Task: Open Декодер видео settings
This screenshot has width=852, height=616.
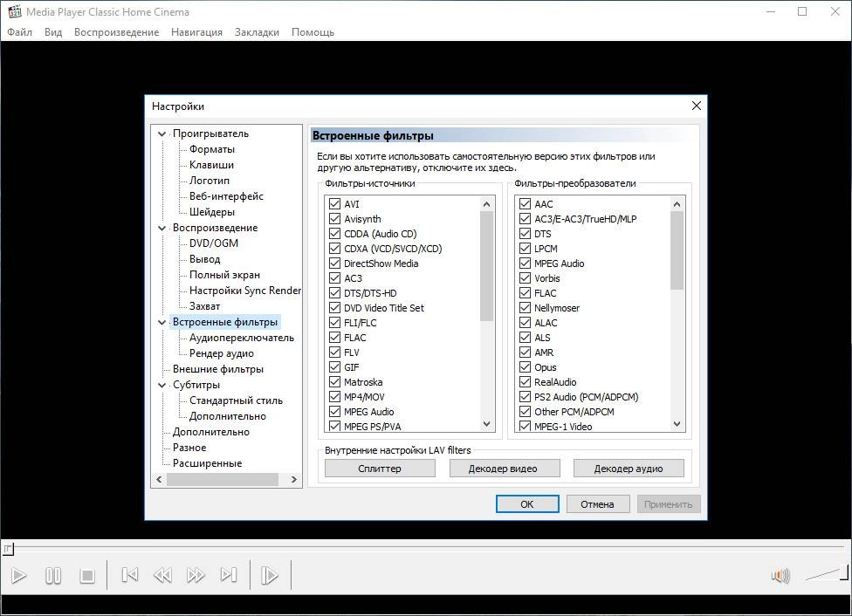Action: [505, 469]
